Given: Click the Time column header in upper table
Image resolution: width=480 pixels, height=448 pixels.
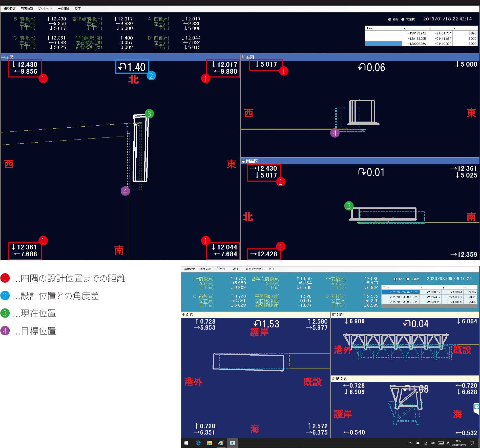Looking at the screenshot, I should [383, 28].
